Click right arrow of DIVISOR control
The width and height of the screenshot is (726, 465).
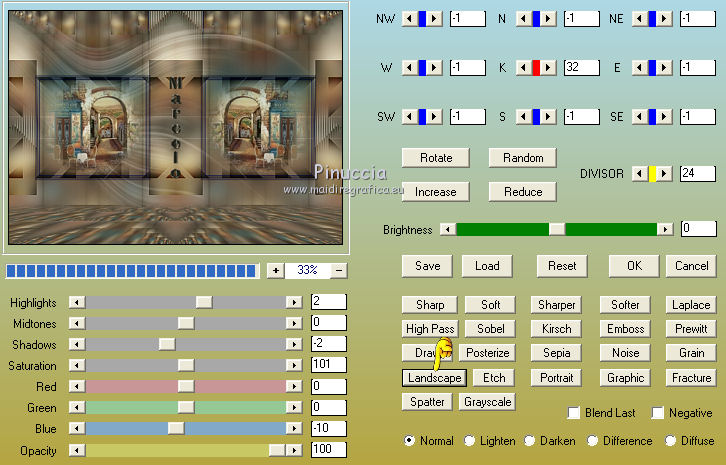coord(665,174)
